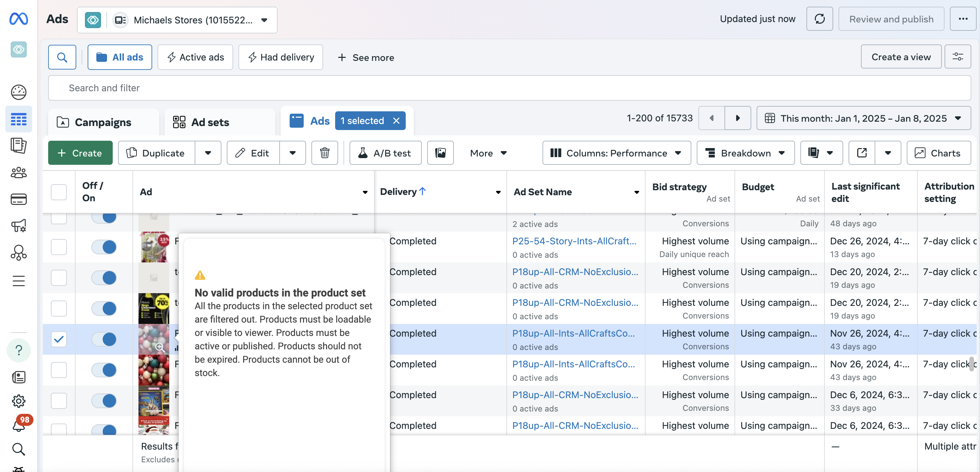Switch to the Ad sets tab
980x472 pixels.
[210, 122]
